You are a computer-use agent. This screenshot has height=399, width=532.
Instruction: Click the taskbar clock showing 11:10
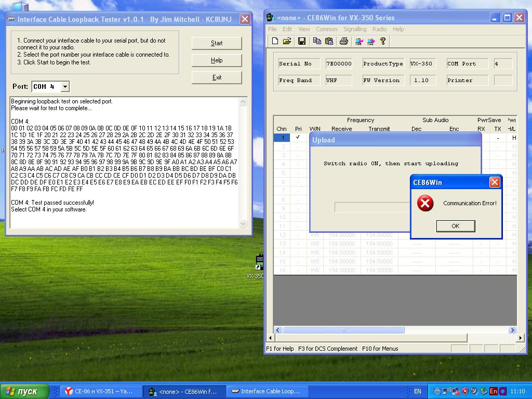517,391
